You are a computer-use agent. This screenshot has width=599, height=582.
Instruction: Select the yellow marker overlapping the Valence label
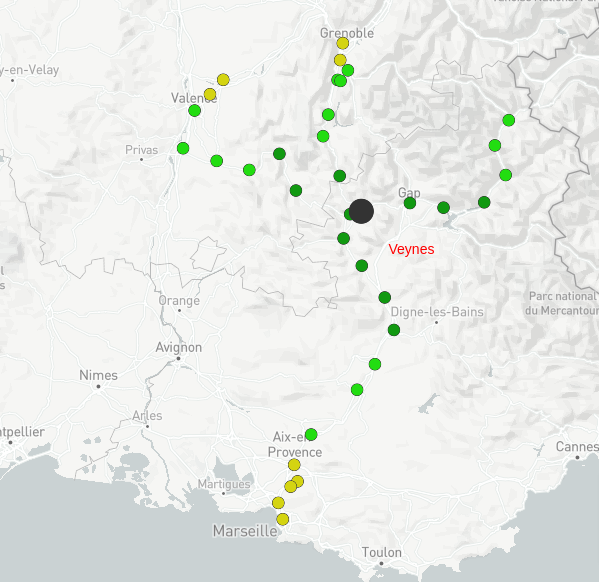[x=210, y=94]
